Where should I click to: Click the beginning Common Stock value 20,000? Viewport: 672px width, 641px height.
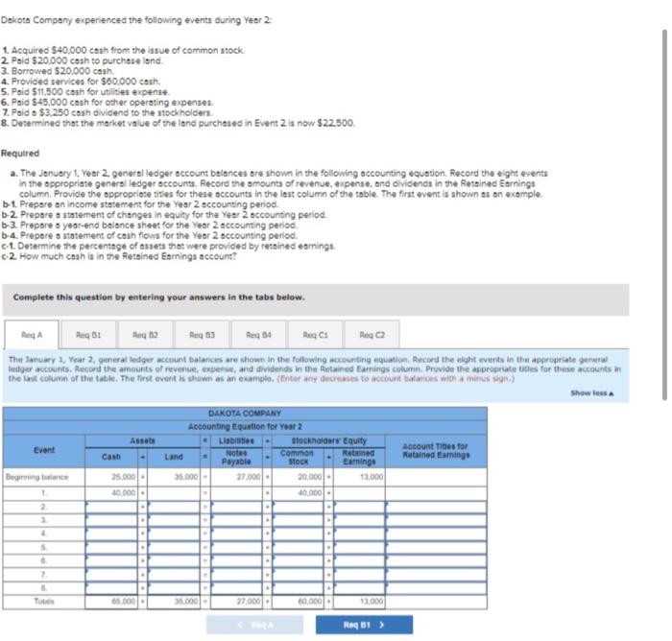(310, 477)
